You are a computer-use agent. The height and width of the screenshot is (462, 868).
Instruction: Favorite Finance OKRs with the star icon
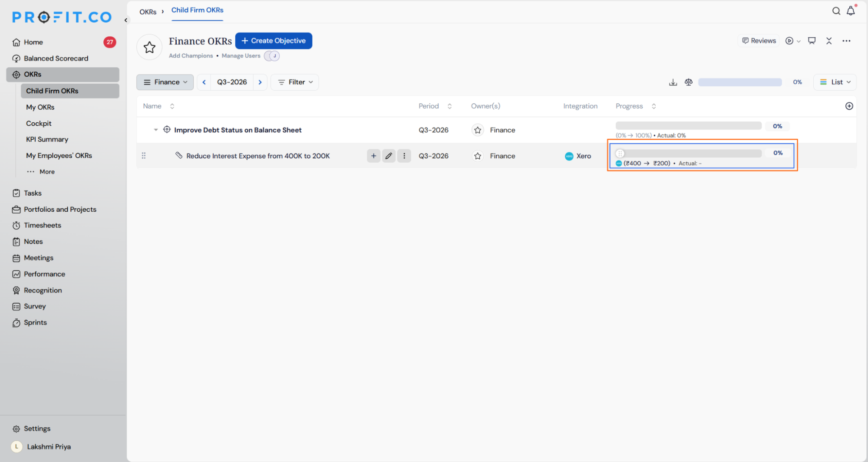click(x=149, y=47)
